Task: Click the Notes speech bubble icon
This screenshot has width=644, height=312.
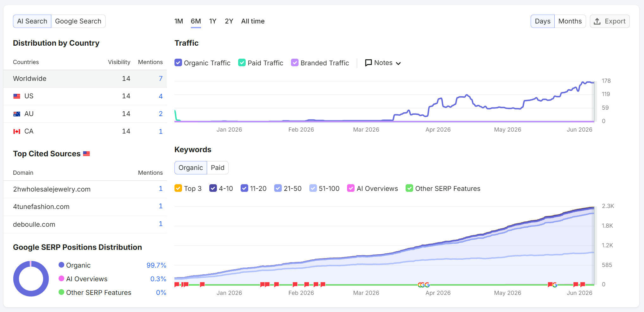Action: click(x=369, y=63)
